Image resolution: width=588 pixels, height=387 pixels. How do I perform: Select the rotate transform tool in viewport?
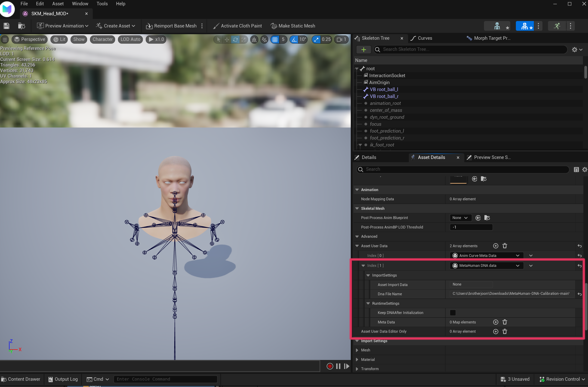[x=235, y=40]
